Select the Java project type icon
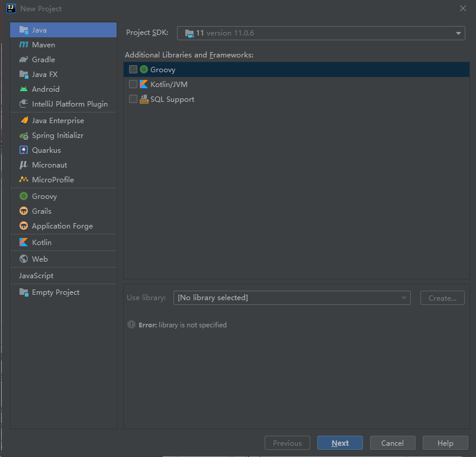The width and height of the screenshot is (476, 457). tap(24, 30)
